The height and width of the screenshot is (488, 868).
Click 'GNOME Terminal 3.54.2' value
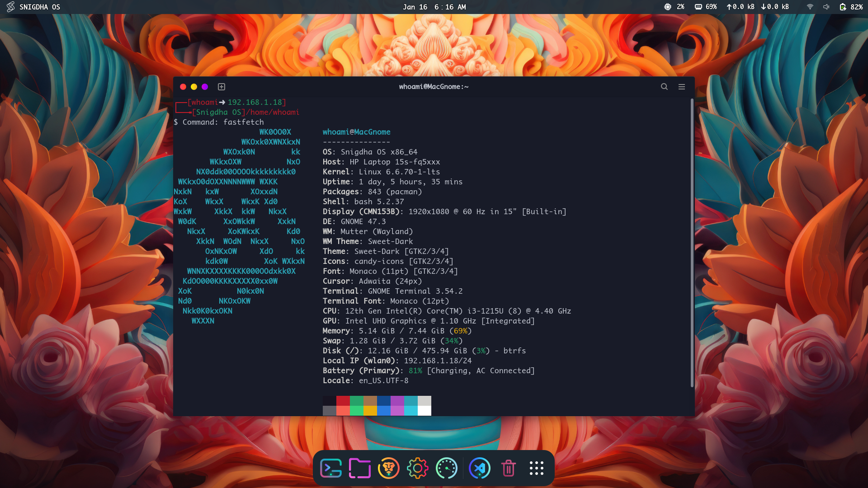pos(415,291)
